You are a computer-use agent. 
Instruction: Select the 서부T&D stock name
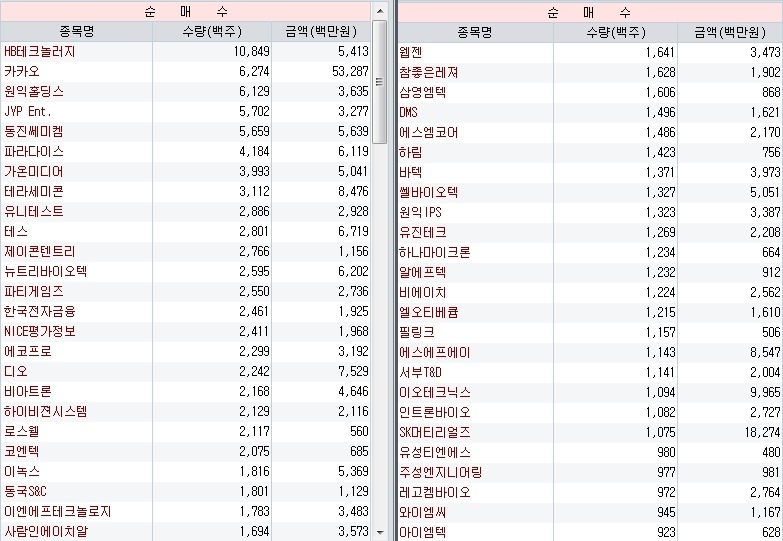[420, 372]
